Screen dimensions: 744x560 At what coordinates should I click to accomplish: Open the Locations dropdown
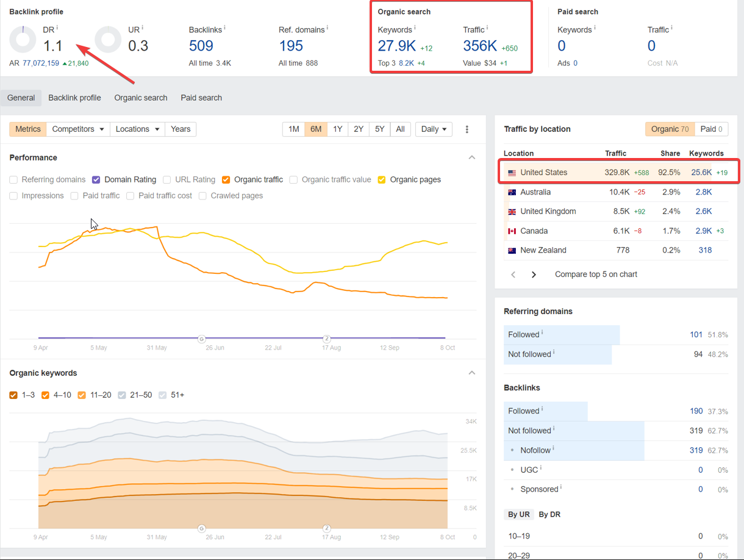tap(137, 129)
